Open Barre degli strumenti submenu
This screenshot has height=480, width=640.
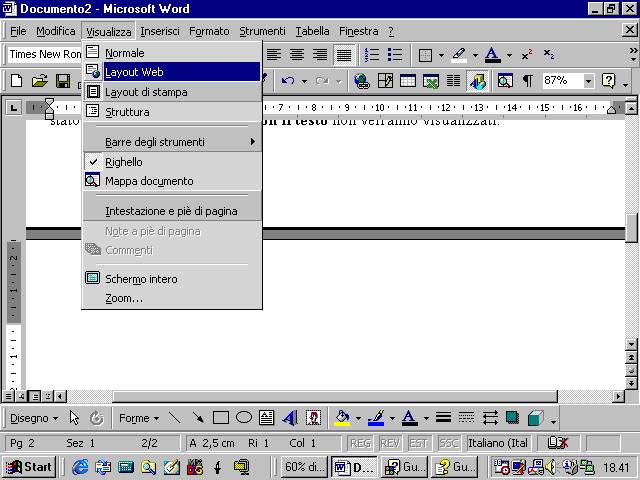172,142
